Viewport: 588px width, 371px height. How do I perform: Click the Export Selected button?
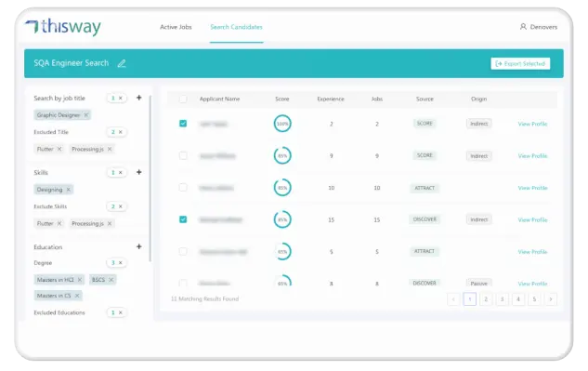[x=520, y=63]
